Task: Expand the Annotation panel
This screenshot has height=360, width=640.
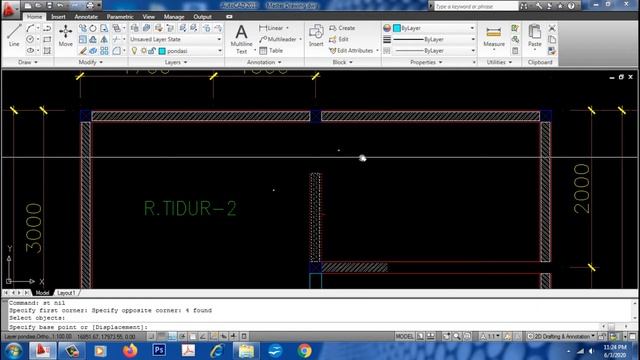Action: click(264, 62)
